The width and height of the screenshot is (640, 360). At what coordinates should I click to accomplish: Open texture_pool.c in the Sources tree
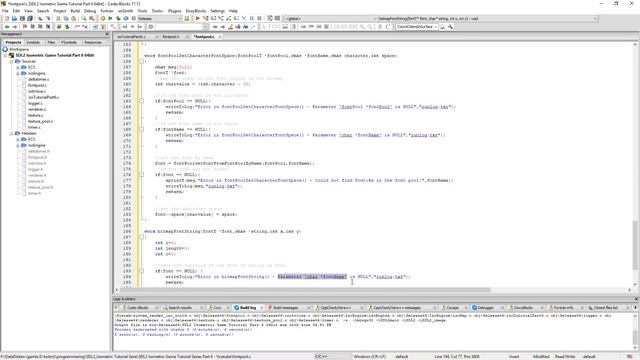click(x=40, y=121)
